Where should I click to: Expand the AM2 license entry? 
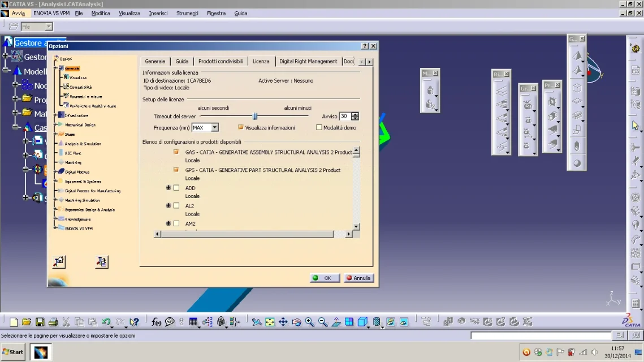[168, 223]
